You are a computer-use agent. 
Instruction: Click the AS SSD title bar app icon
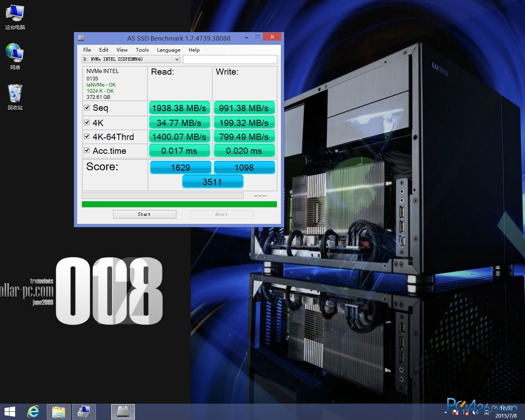pos(81,38)
